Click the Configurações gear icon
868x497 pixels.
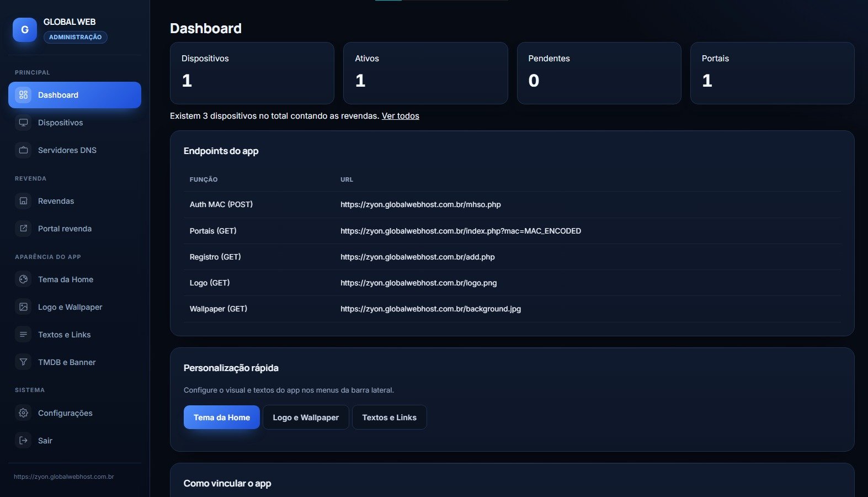23,413
